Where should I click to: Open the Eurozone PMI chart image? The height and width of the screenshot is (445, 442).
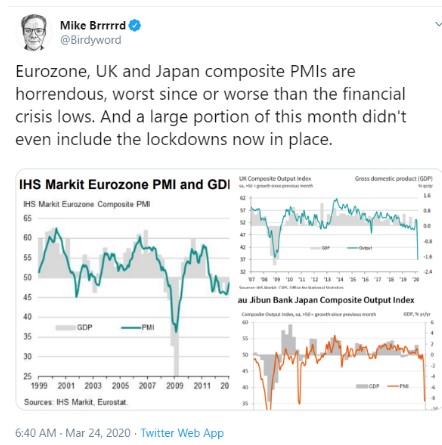click(x=124, y=290)
